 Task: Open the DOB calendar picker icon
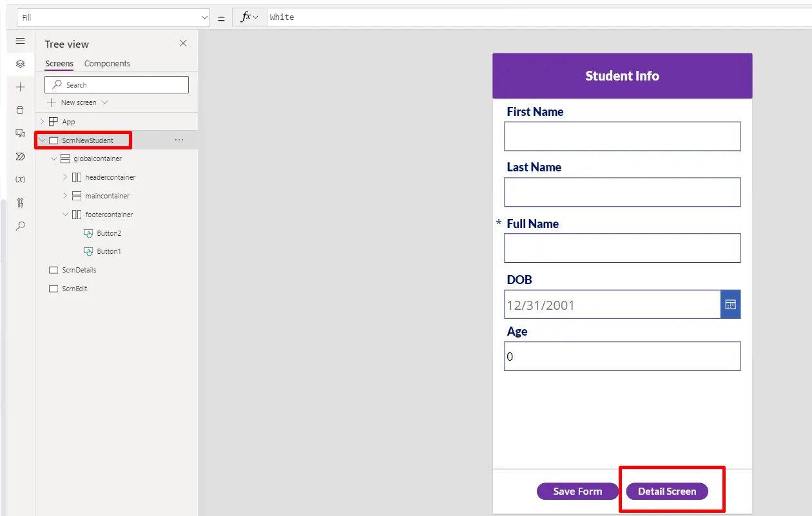[730, 305]
